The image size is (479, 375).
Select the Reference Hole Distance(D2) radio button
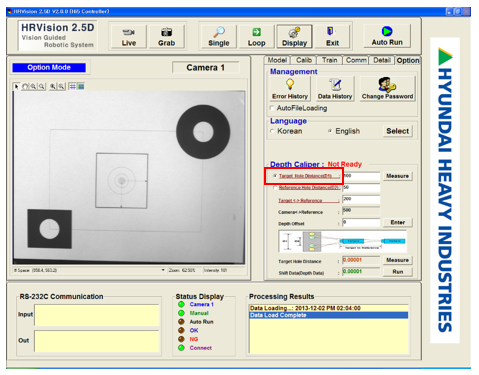(x=275, y=187)
